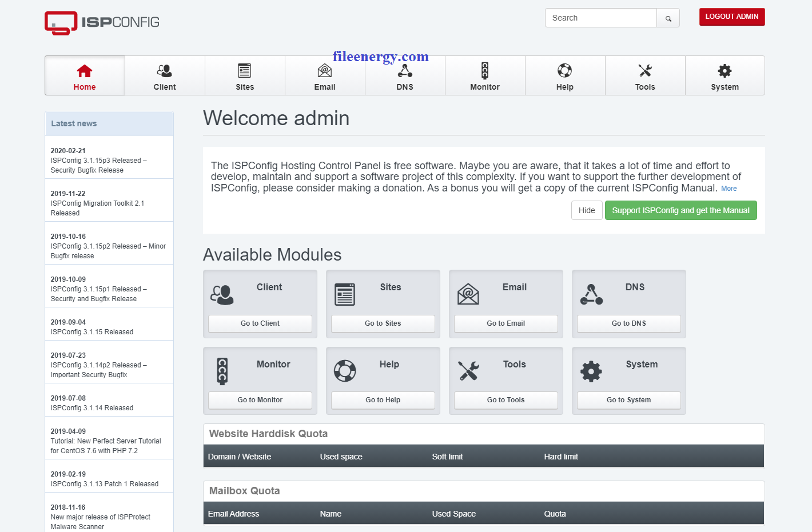Open the Client nav icon
This screenshot has width=812, height=532.
click(x=165, y=71)
